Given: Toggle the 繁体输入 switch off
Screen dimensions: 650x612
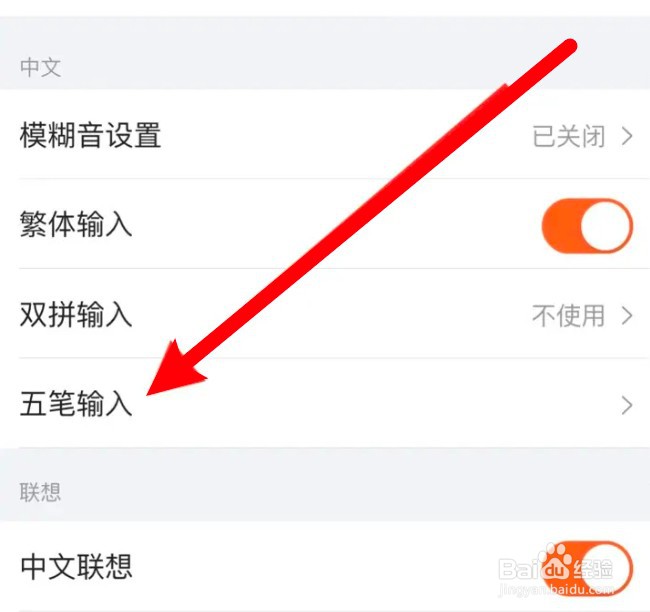Looking at the screenshot, I should (x=587, y=226).
